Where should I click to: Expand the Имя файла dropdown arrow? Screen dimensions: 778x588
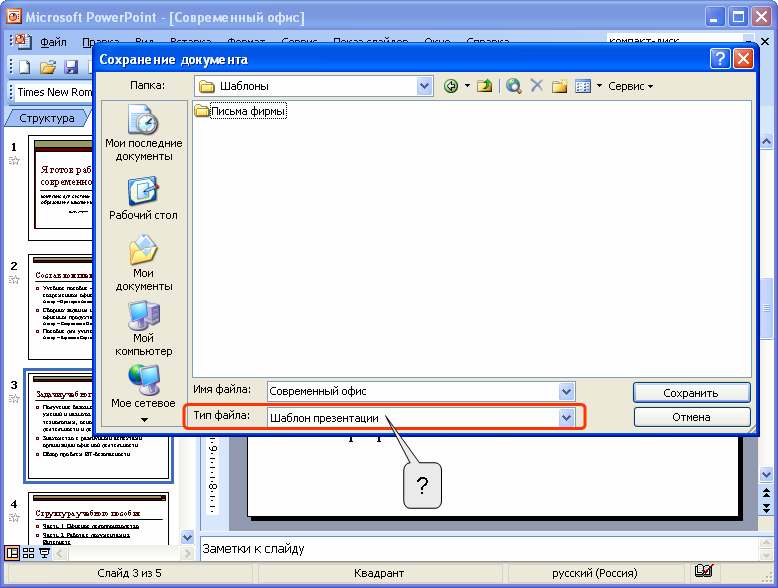[x=567, y=392]
